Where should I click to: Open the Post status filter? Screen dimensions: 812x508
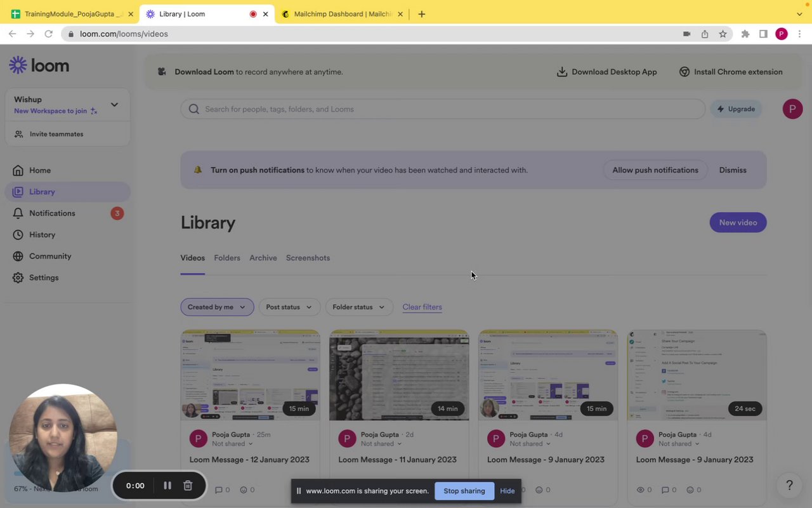pyautogui.click(x=289, y=307)
